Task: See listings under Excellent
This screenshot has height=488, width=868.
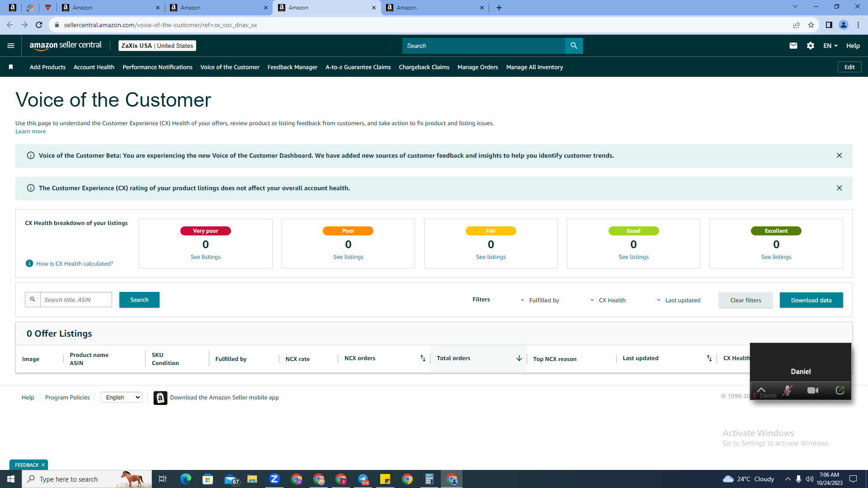Action: [x=776, y=257]
